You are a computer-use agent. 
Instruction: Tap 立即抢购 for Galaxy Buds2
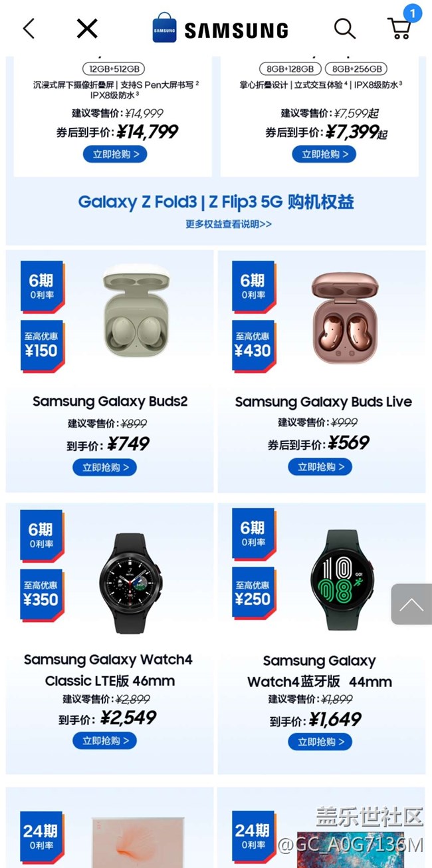click(105, 468)
